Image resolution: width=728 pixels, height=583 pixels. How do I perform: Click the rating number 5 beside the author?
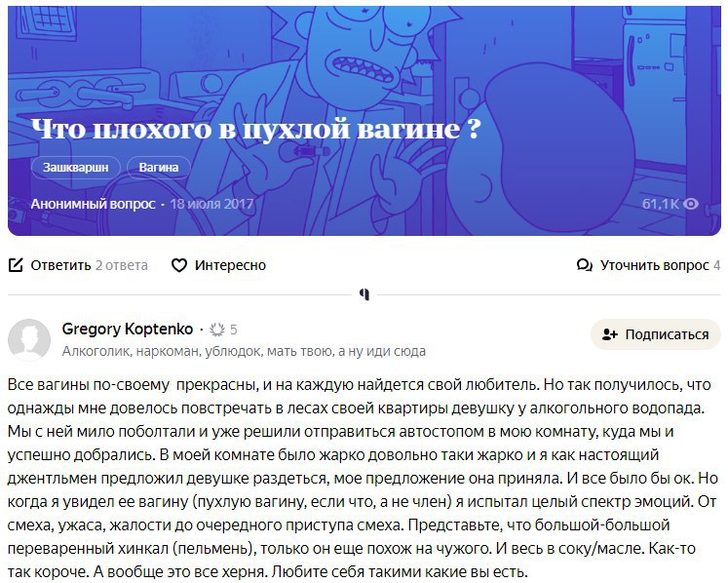pos(234,330)
